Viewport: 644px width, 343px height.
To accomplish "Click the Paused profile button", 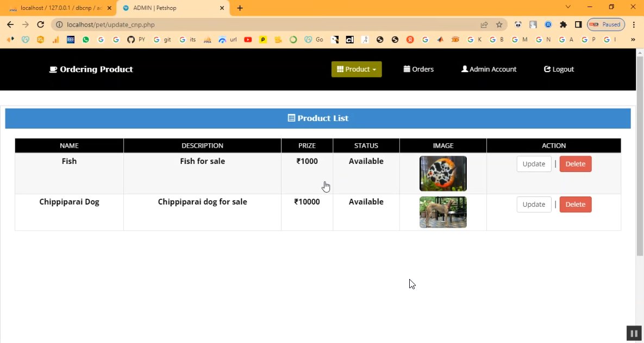I will (x=606, y=24).
